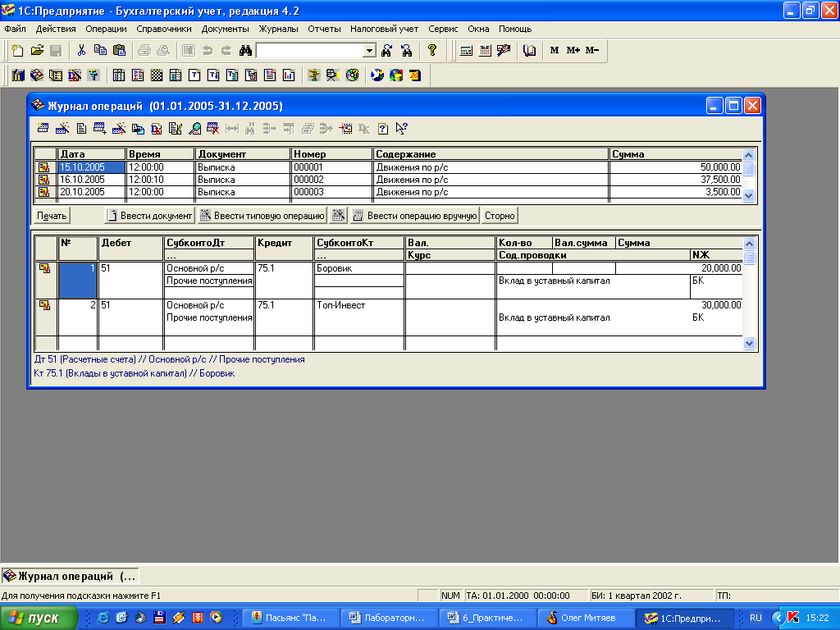Screen dimensions: 840x630
Task: Open the calendar toolbar icon
Action: (485, 50)
